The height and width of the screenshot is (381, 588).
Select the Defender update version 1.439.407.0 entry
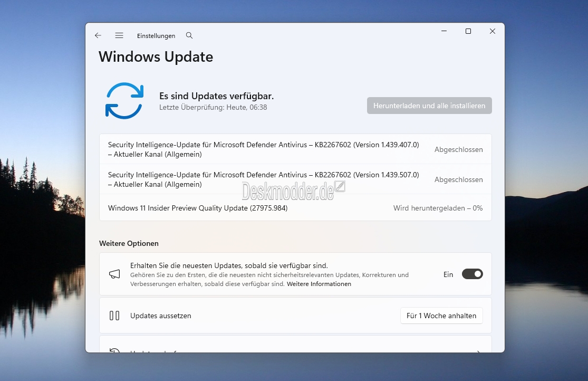pyautogui.click(x=263, y=149)
